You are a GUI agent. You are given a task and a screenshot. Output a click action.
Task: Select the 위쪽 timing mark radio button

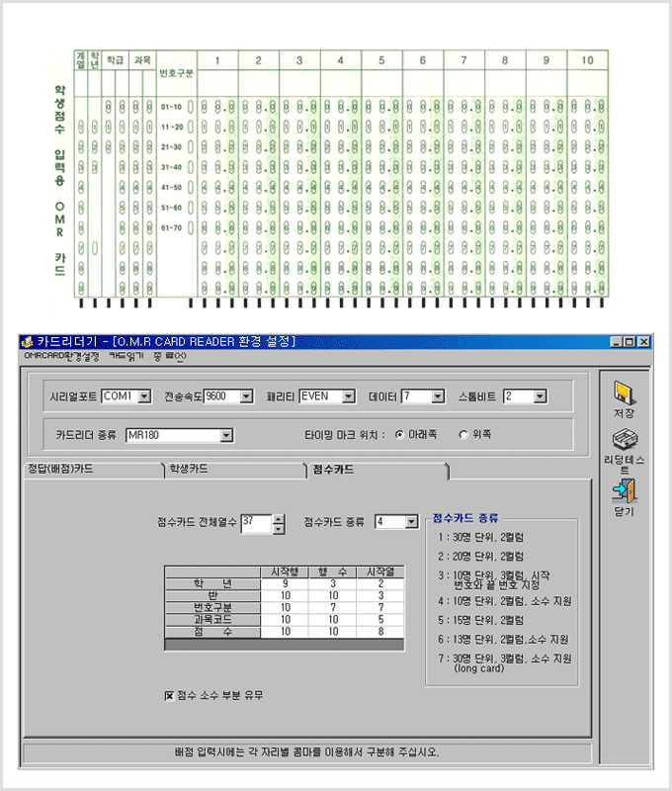(x=463, y=435)
